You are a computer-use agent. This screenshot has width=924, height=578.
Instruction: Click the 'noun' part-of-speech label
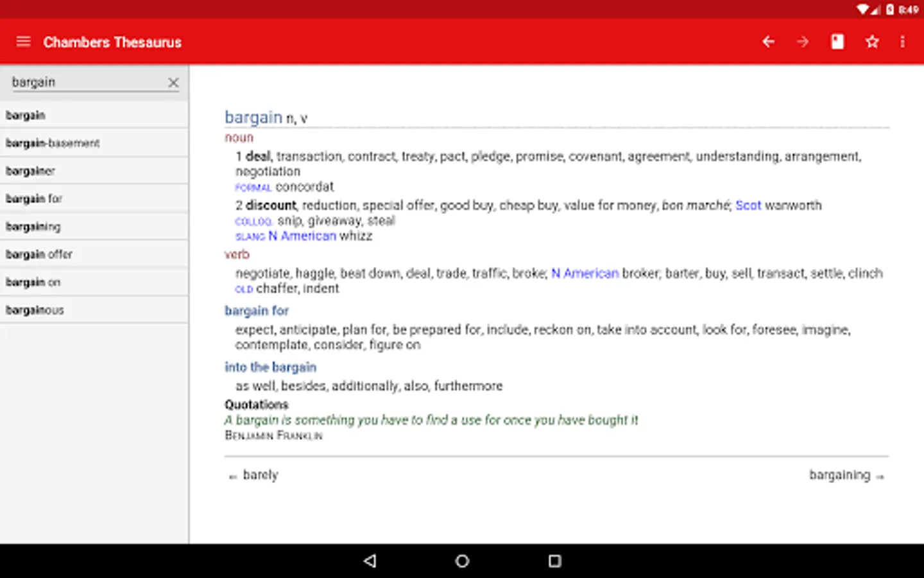point(239,137)
